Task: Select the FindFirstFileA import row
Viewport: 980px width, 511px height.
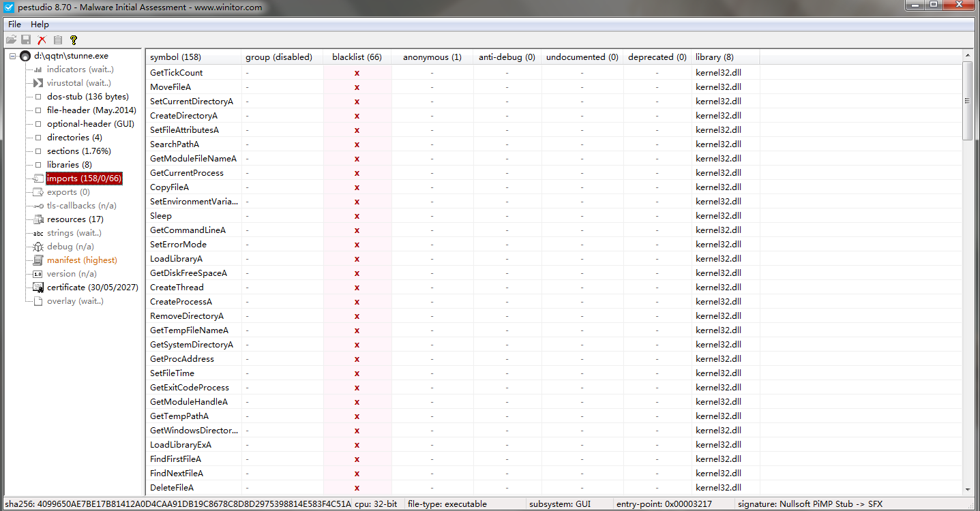Action: (554, 459)
